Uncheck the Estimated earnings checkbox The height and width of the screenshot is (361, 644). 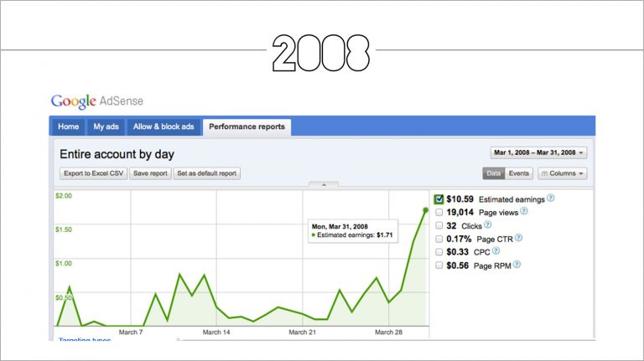[439, 199]
